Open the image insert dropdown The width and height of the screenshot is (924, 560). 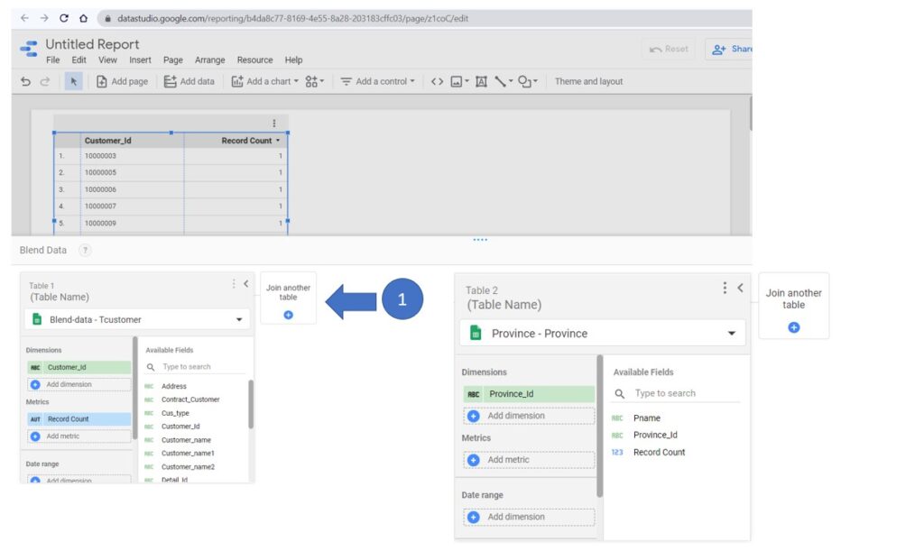(459, 81)
